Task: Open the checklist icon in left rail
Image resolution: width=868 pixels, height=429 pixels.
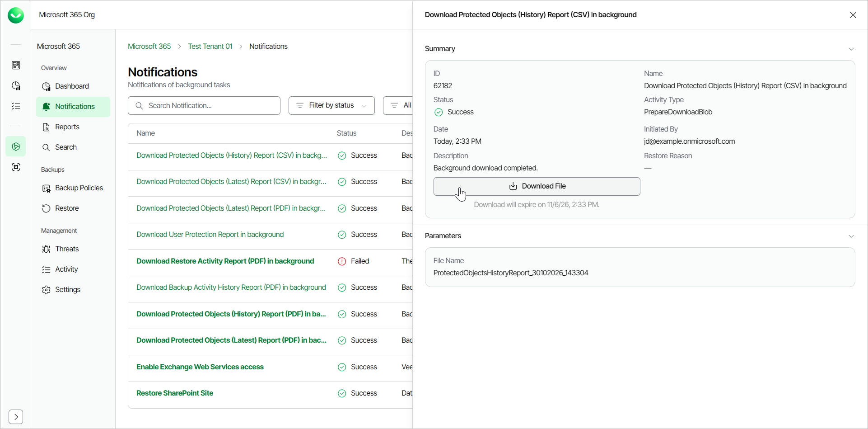Action: (16, 106)
